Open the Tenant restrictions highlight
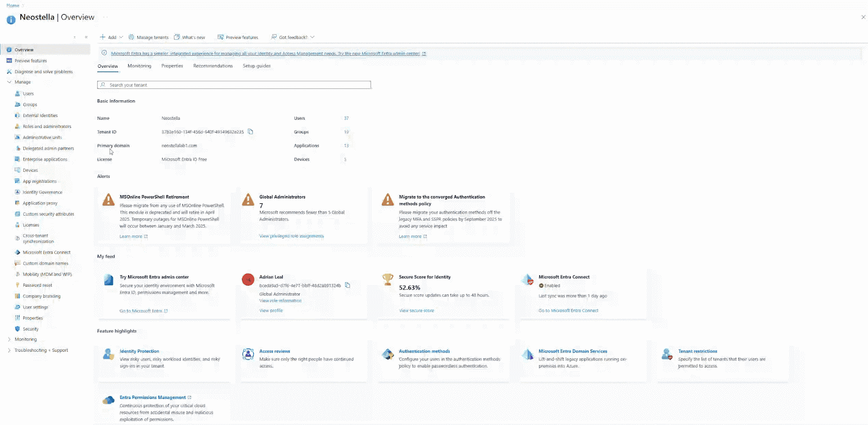The height and width of the screenshot is (425, 868). 698,351
